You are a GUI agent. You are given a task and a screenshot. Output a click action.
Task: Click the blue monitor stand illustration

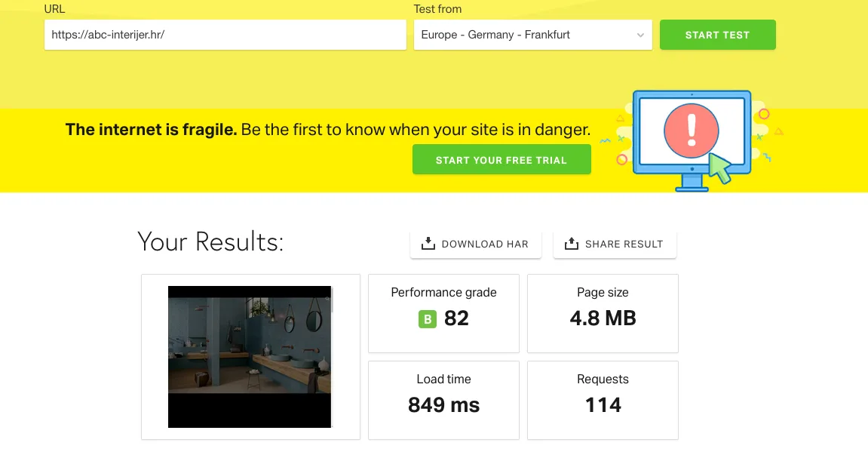[692, 183]
